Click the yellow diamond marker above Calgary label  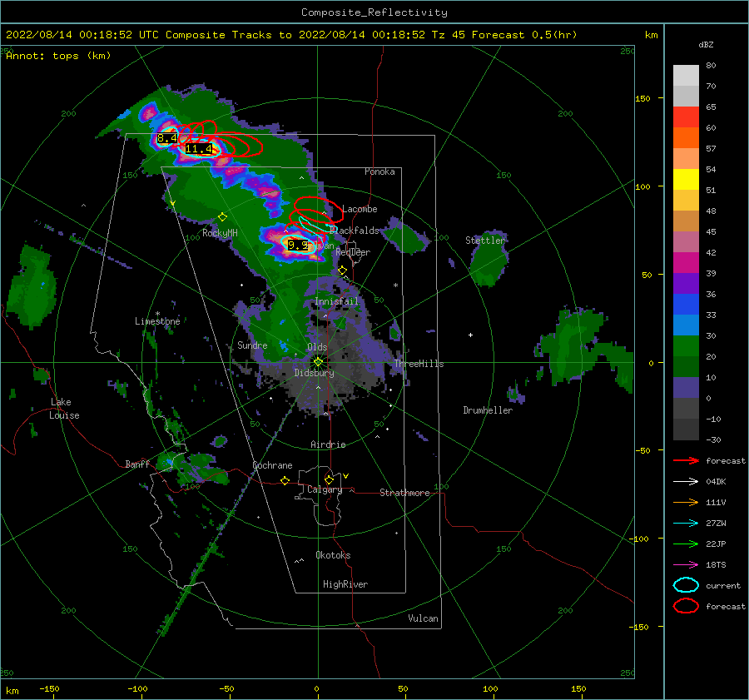pos(329,479)
